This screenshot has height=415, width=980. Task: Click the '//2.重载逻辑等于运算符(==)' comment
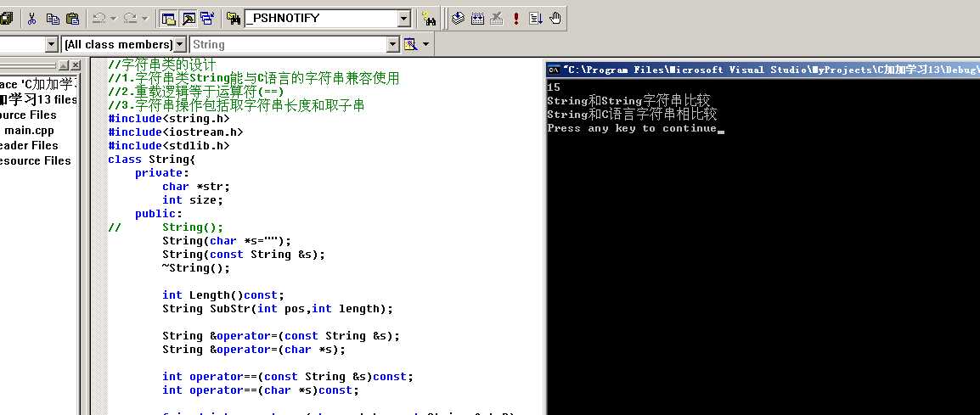point(196,92)
